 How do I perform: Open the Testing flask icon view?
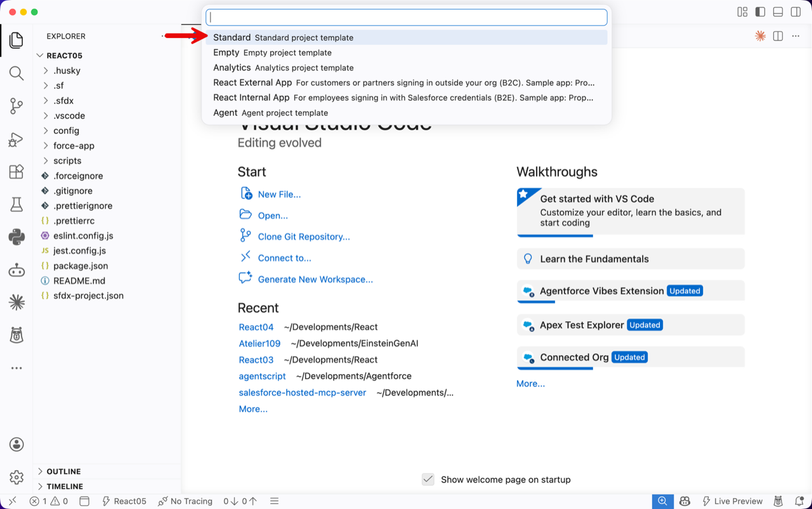point(16,204)
